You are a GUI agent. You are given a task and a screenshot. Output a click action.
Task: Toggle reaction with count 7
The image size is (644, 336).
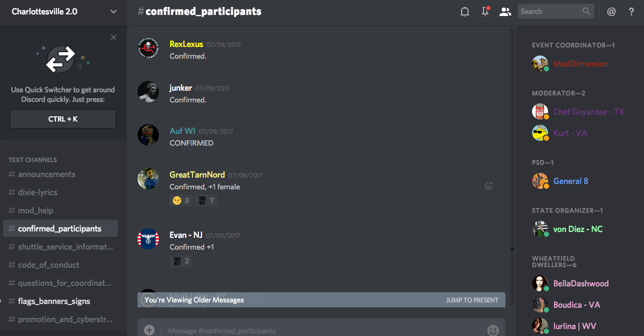[x=206, y=201]
